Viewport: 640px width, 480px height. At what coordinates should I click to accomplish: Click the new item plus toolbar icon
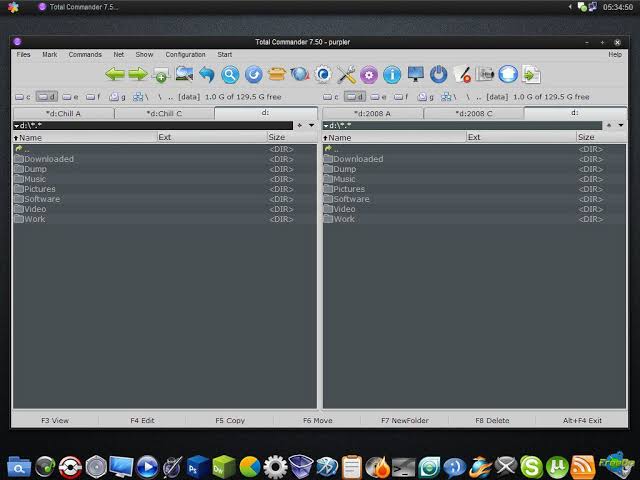(161, 75)
